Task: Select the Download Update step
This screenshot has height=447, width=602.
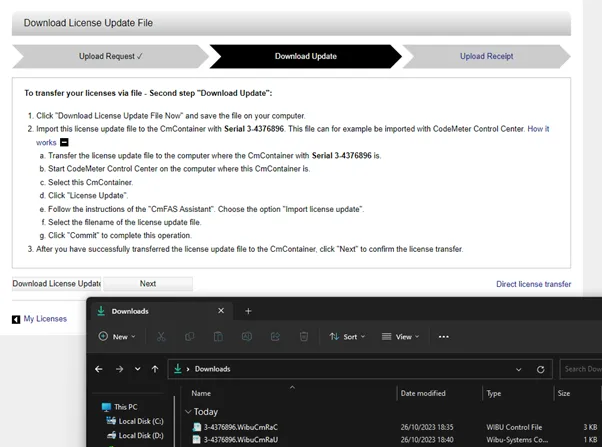Action: 306,56
